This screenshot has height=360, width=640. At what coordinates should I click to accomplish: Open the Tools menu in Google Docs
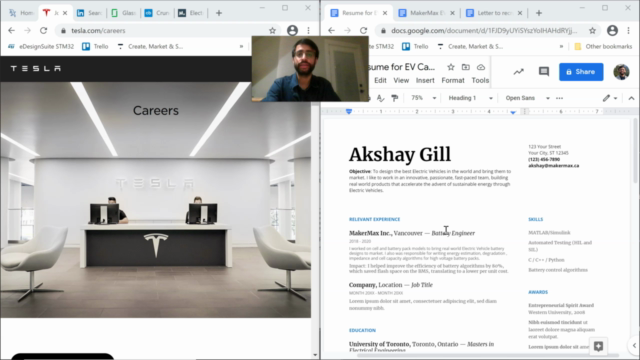coord(480,80)
